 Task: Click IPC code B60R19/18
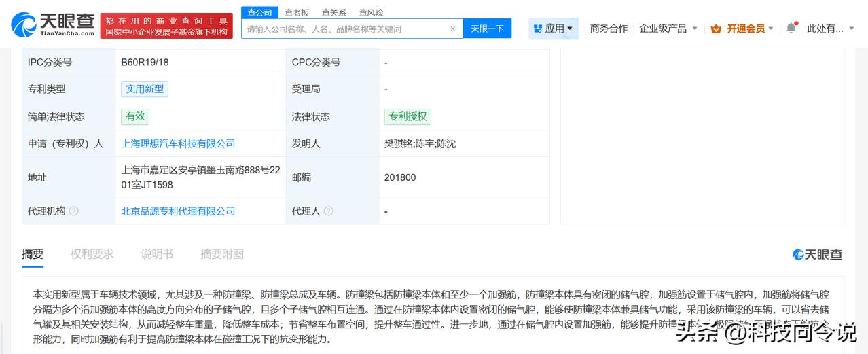pyautogui.click(x=145, y=62)
